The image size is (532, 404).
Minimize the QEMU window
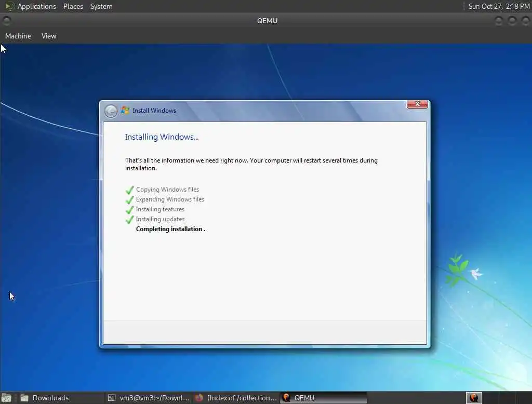click(x=498, y=21)
